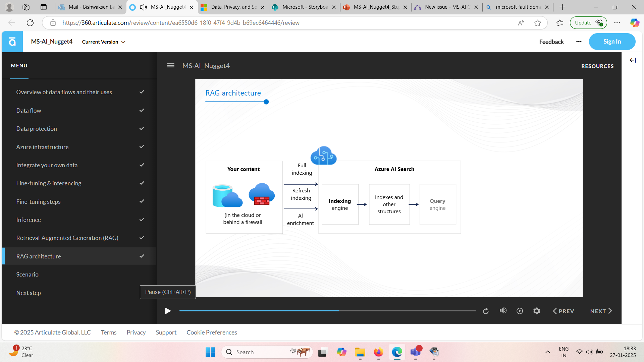Open the RESOURCES panel
Screen dimensions: 644x362
click(x=597, y=66)
